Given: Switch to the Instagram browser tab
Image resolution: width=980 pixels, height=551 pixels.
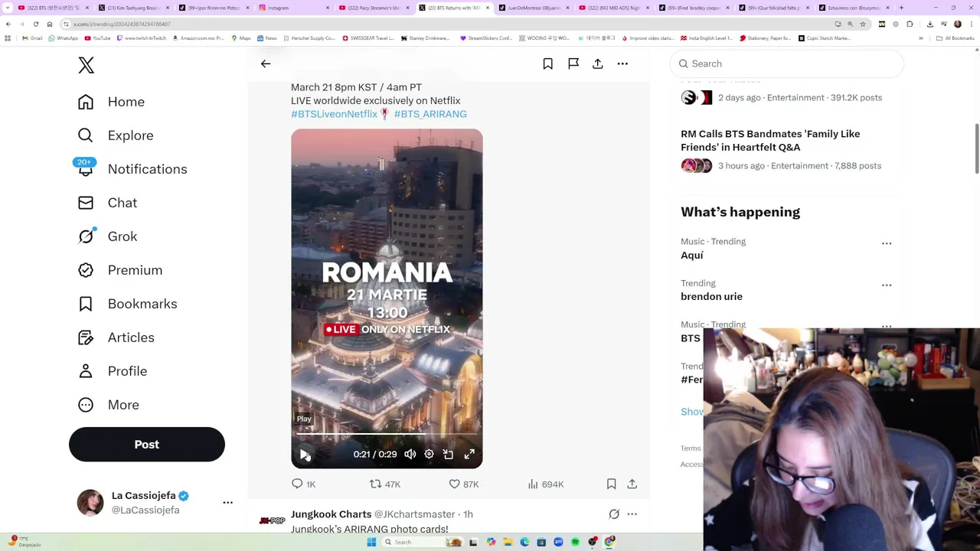Looking at the screenshot, I should (x=295, y=8).
